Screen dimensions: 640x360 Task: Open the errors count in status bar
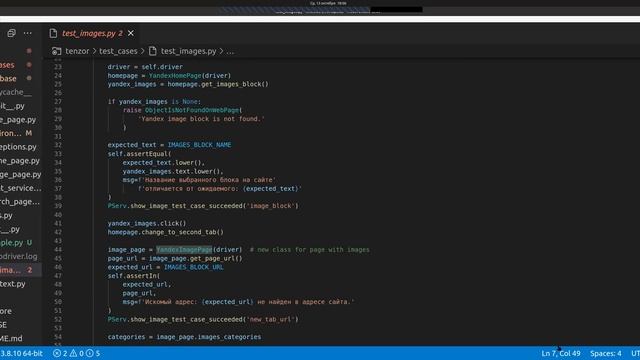click(60, 353)
